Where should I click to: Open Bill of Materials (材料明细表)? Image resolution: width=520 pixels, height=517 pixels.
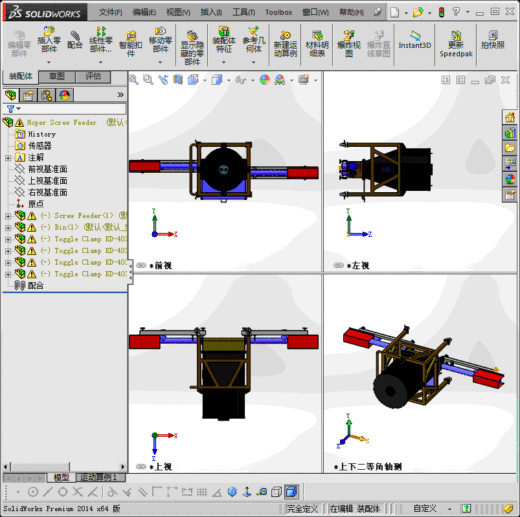[317, 44]
